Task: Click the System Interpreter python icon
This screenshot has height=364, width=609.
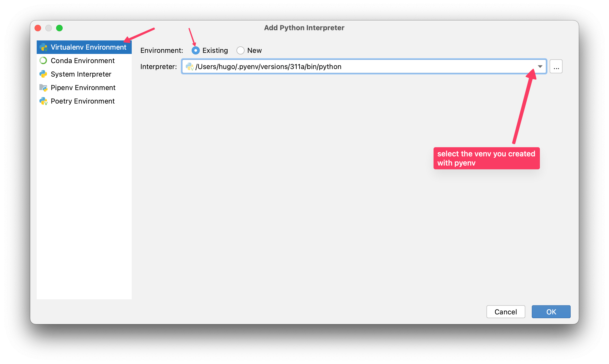Action: point(43,74)
